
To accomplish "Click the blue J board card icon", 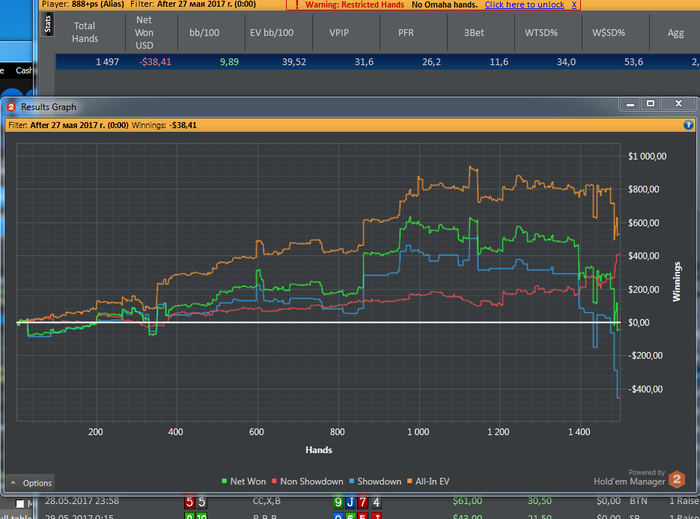I will click(x=350, y=502).
